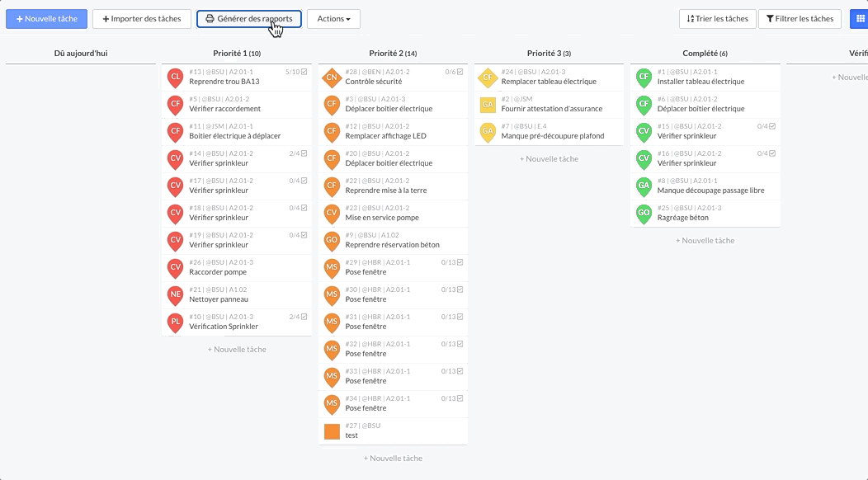Click the orange MS pin of task #29
Screen dimensions: 868x480
332,268
